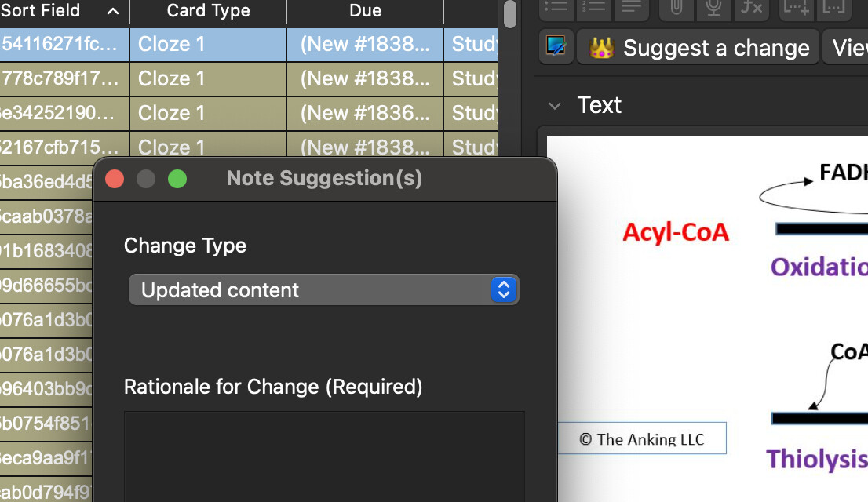Attach a file with the paperclip icon

point(677,7)
